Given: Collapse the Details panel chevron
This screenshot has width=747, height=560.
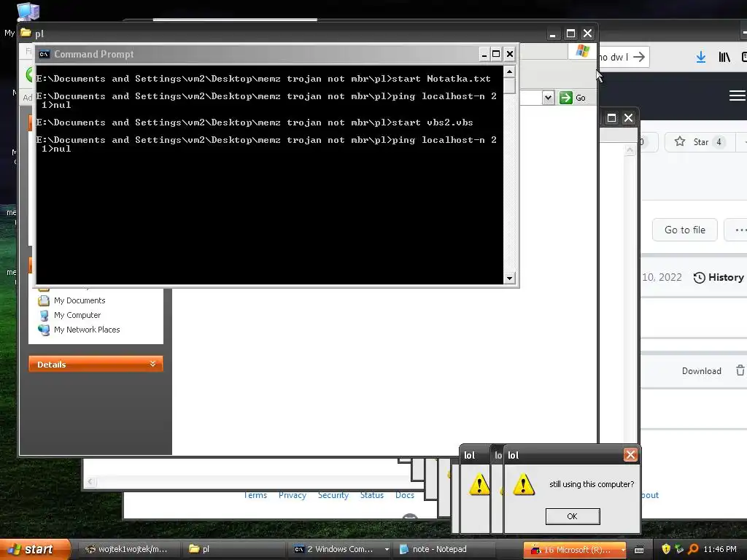Looking at the screenshot, I should pyautogui.click(x=152, y=364).
